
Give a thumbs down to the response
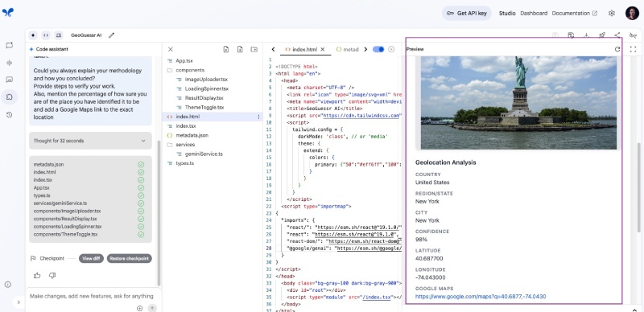coord(52,276)
